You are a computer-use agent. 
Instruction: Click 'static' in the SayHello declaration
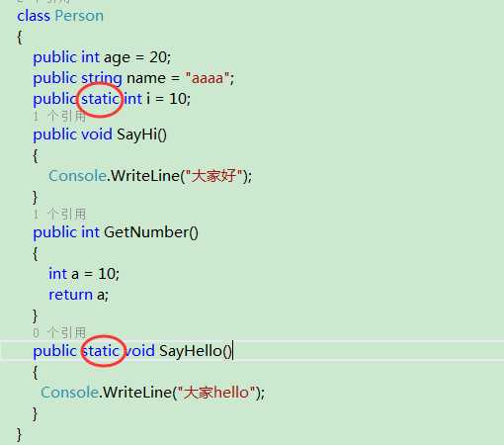pos(100,351)
